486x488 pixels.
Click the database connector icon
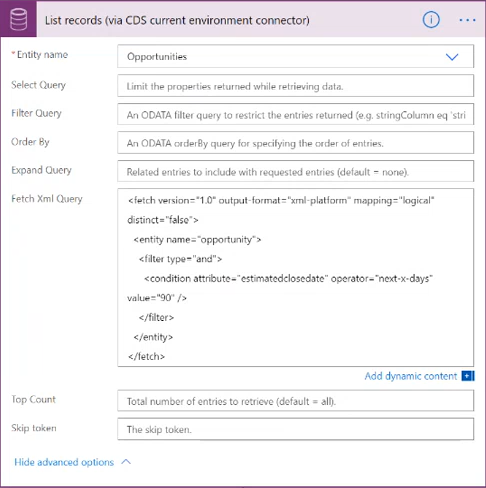(18, 19)
